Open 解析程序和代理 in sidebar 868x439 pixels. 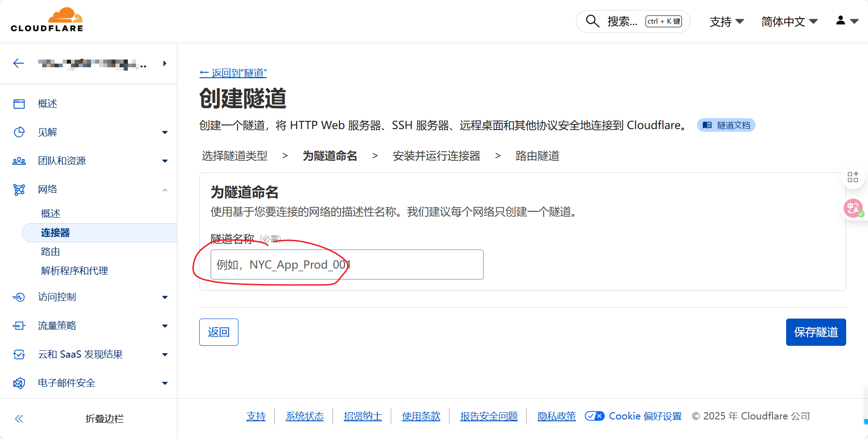(74, 271)
